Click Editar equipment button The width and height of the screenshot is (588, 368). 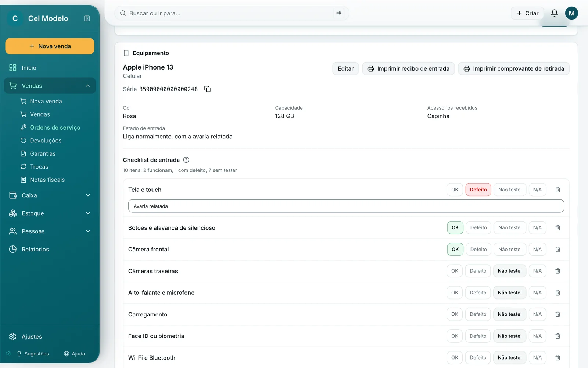345,69
